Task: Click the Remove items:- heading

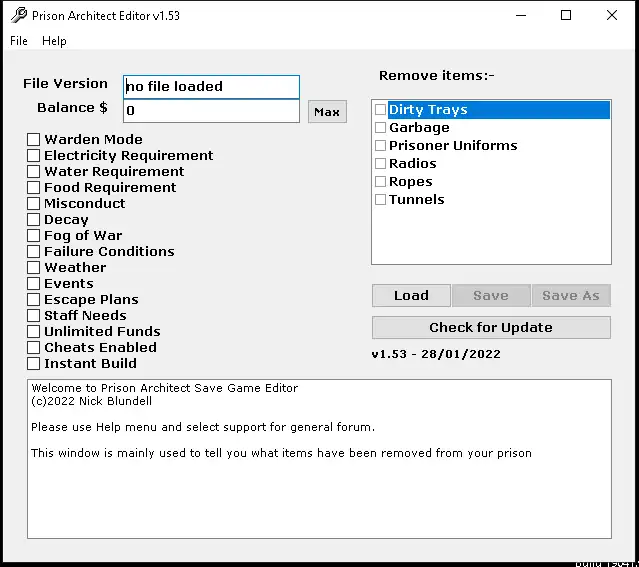Action: point(436,75)
